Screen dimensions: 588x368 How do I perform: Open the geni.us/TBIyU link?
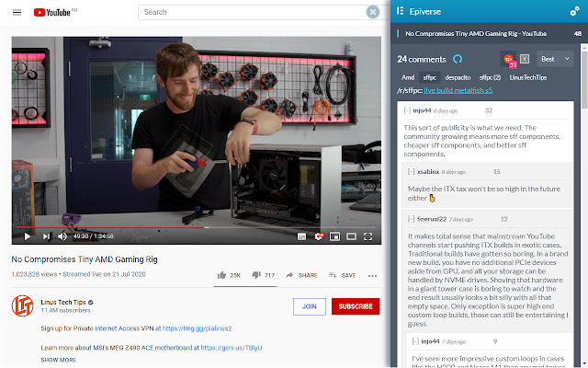(231, 348)
